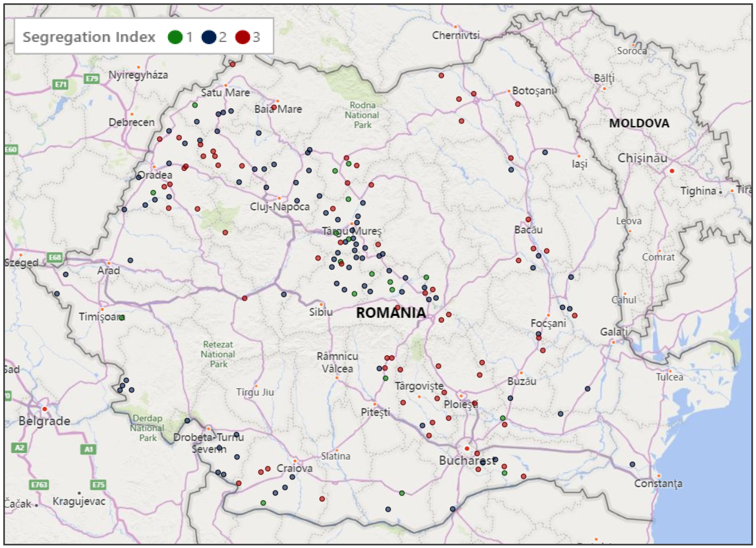Click the 'Bacău' city label
Viewport: 756px width, 548px height.
coord(528,230)
